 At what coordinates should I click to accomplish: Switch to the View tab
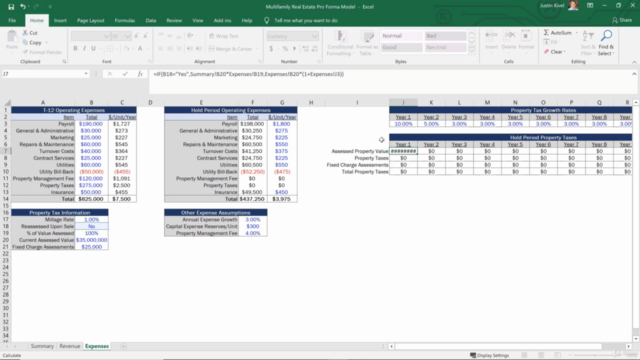(x=198, y=20)
